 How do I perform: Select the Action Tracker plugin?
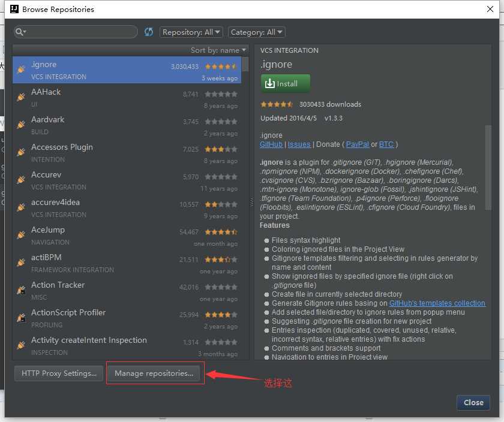127,291
